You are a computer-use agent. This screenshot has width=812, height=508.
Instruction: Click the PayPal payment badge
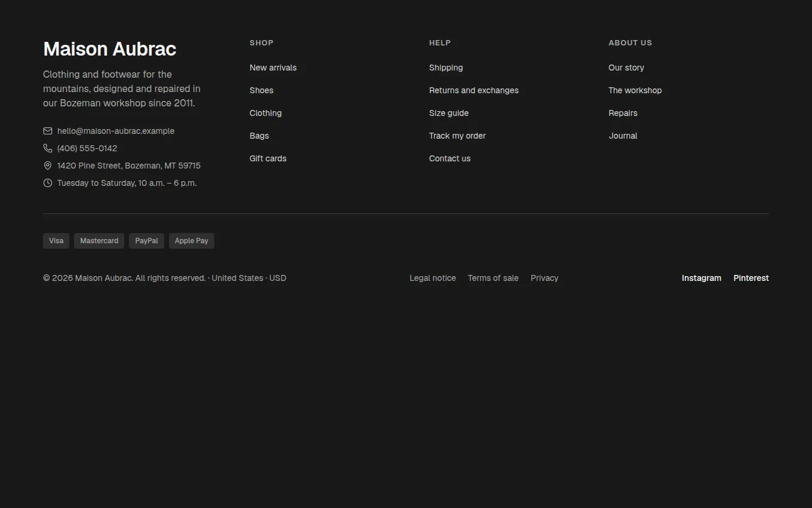tap(146, 241)
